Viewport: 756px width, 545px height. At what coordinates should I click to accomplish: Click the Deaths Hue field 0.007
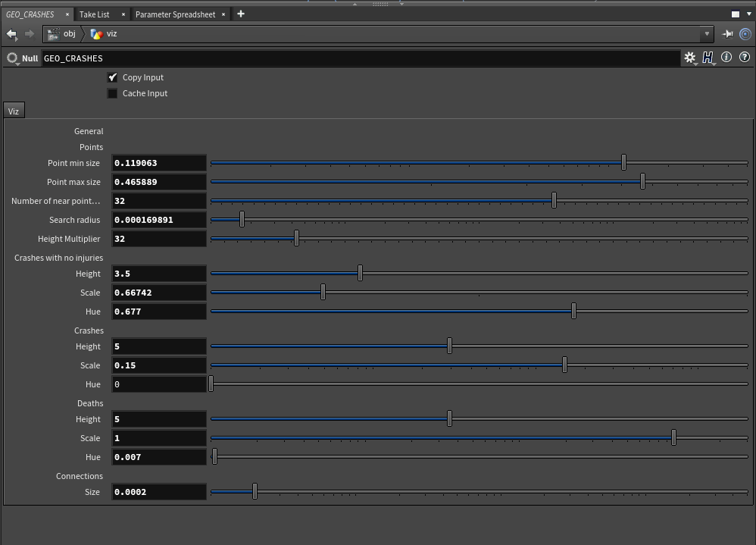[159, 457]
